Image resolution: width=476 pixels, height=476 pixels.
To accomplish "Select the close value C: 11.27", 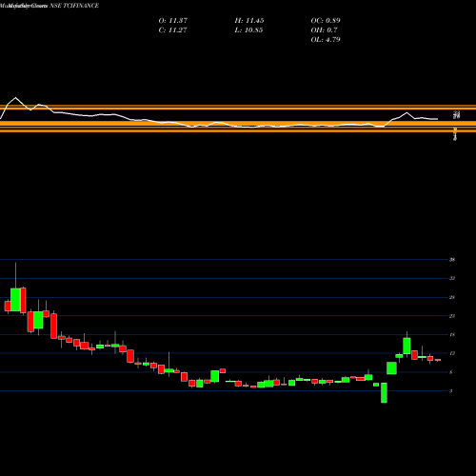I will pyautogui.click(x=172, y=30).
